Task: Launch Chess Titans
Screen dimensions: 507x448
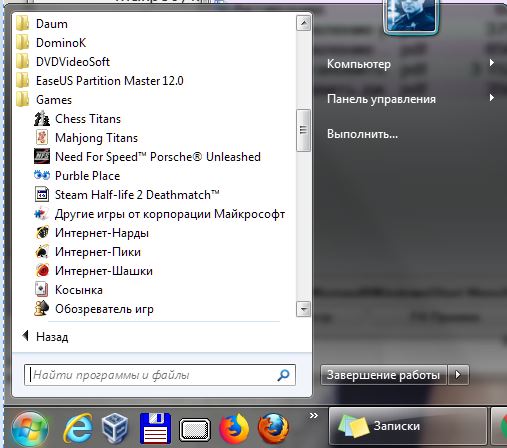Action: (77, 119)
